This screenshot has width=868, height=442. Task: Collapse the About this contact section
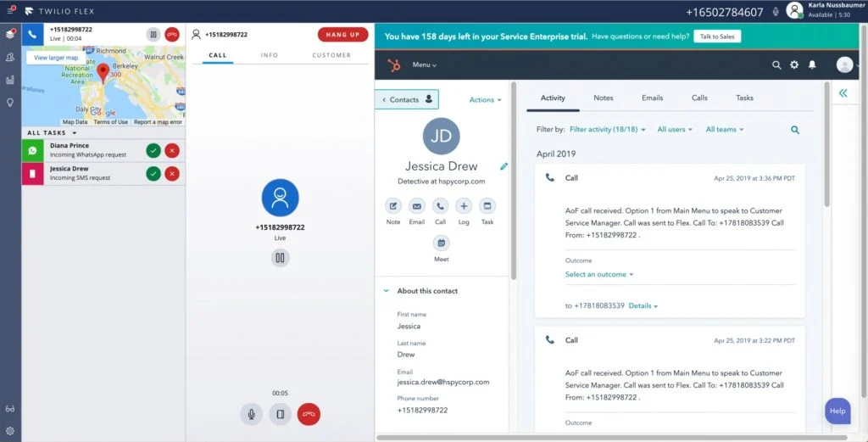pyautogui.click(x=387, y=291)
